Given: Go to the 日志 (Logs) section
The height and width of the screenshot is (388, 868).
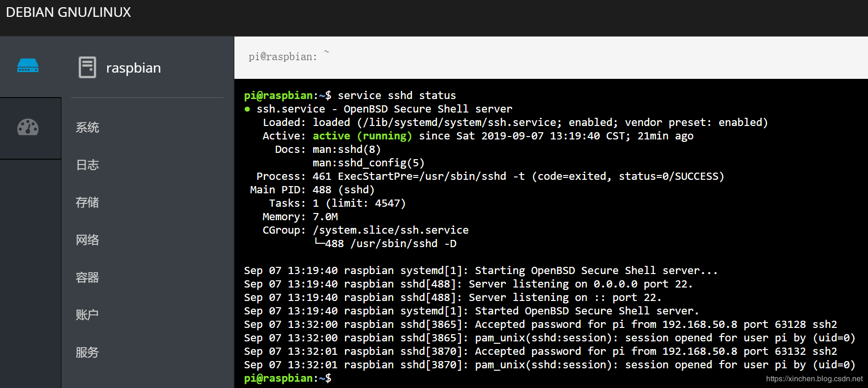Looking at the screenshot, I should coord(87,165).
